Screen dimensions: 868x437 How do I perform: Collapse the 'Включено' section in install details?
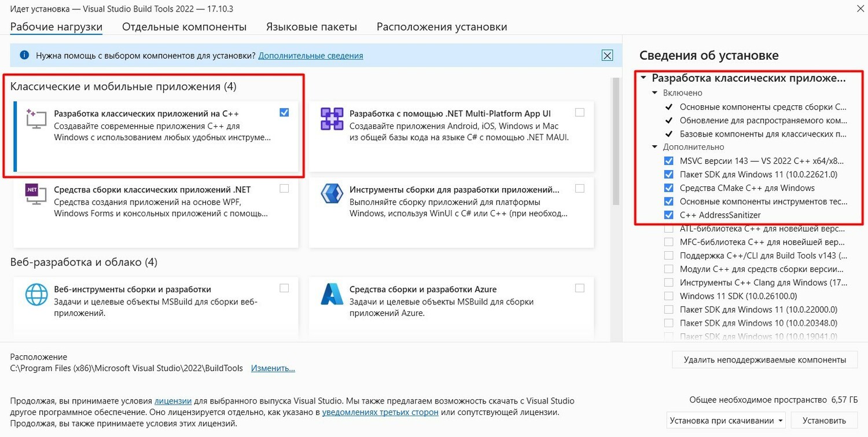(655, 93)
